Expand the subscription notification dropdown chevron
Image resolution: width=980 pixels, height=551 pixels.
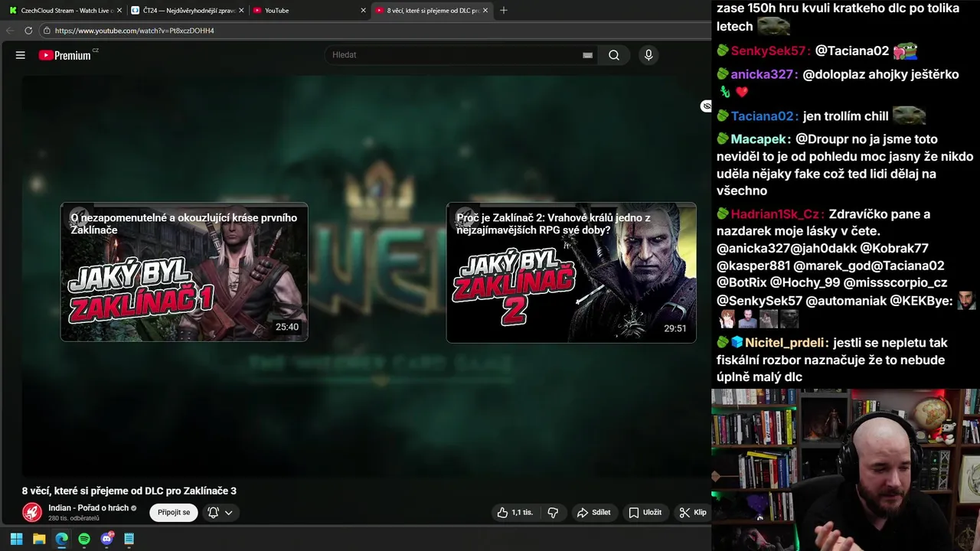228,513
